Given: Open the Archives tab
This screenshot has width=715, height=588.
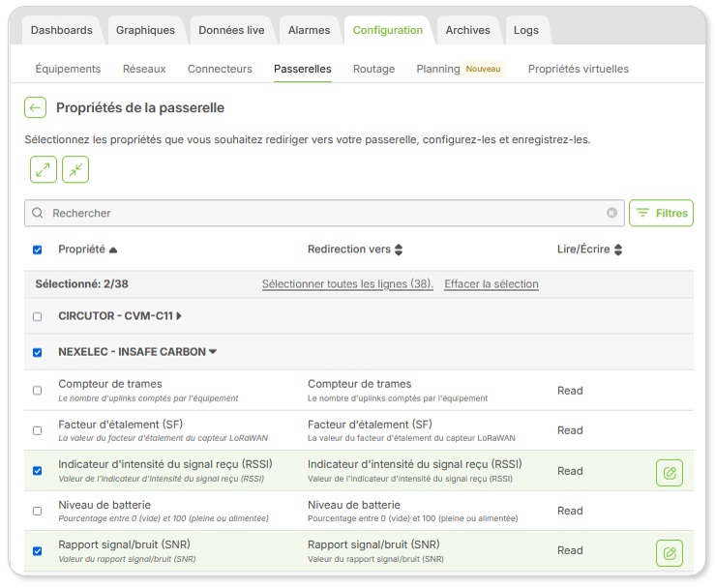Looking at the screenshot, I should (468, 30).
